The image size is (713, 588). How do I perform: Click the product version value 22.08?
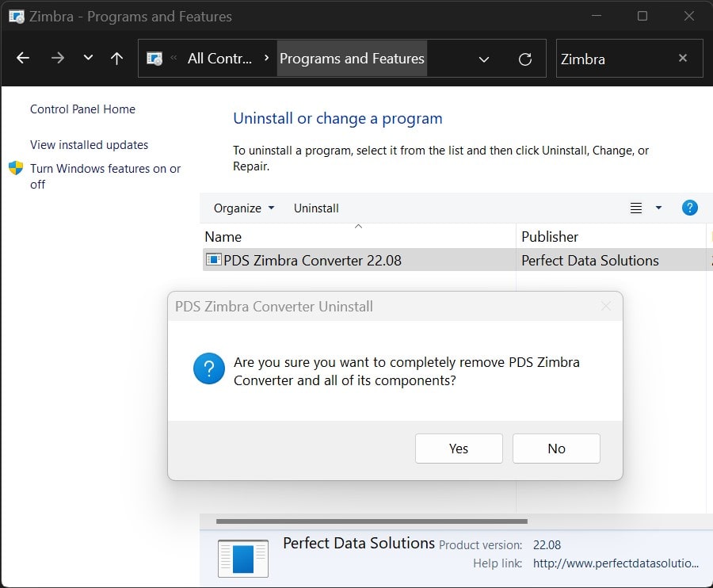click(547, 544)
